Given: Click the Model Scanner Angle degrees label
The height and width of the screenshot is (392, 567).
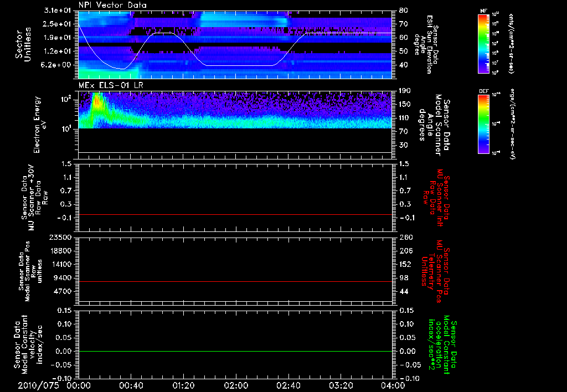Looking at the screenshot, I should 434,125.
